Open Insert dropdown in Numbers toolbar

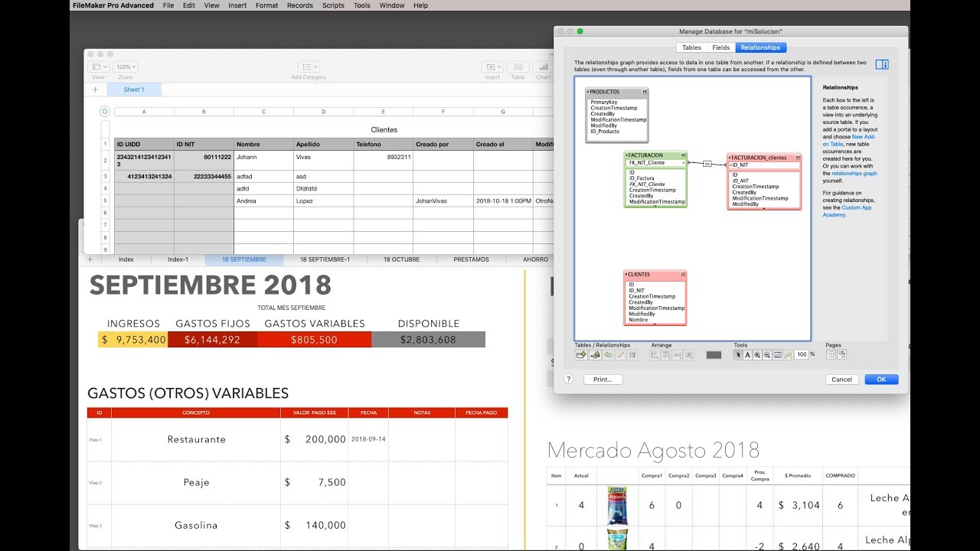pos(492,67)
